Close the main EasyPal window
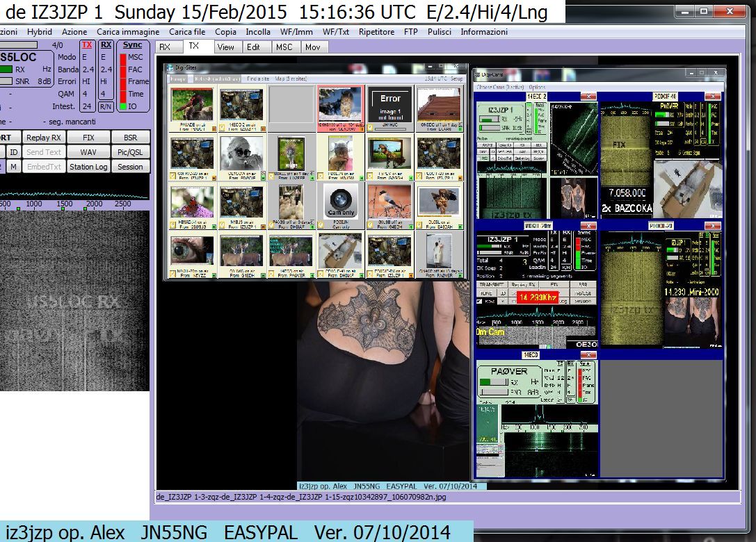 click(730, 11)
